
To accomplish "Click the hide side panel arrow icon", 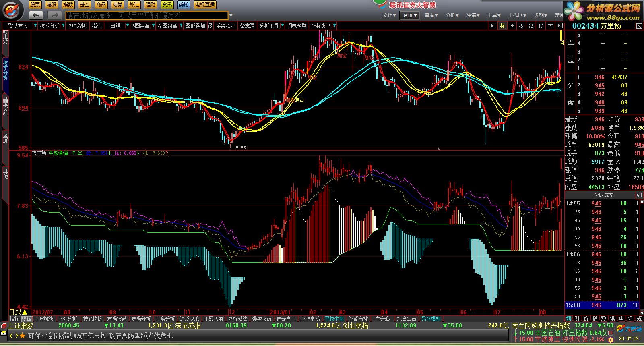I will 559,26.
